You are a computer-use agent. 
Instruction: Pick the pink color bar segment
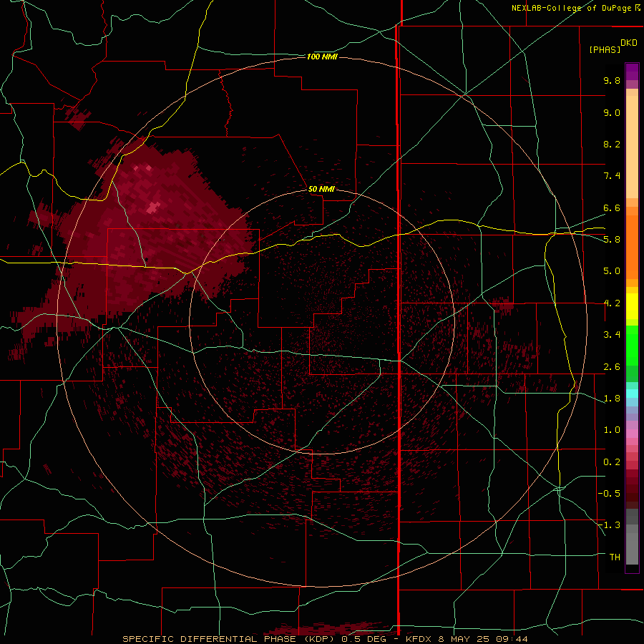pyautogui.click(x=632, y=434)
